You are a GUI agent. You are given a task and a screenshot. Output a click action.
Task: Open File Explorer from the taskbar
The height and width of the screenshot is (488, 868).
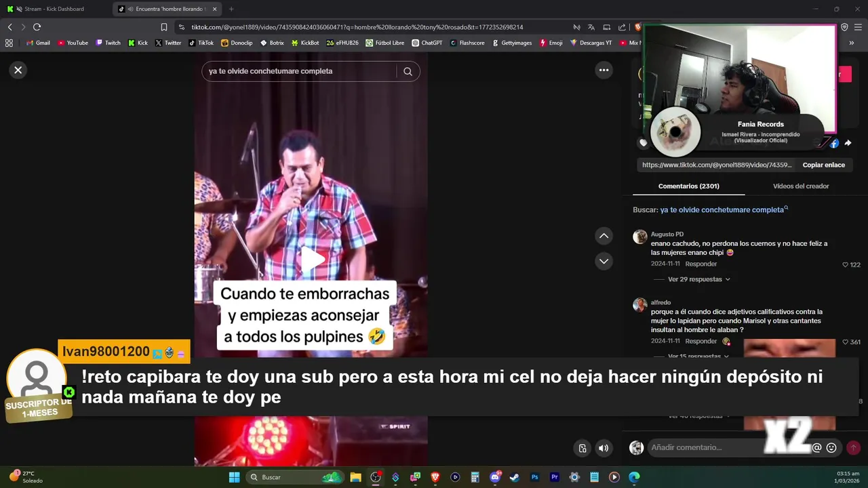point(355,477)
